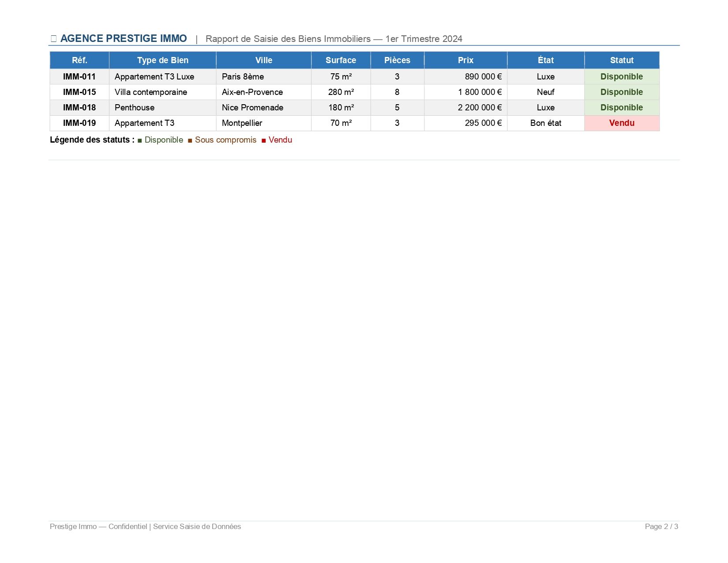Click the Disponible status for the Penthouse row
This screenshot has width=728, height=563.
coord(622,108)
